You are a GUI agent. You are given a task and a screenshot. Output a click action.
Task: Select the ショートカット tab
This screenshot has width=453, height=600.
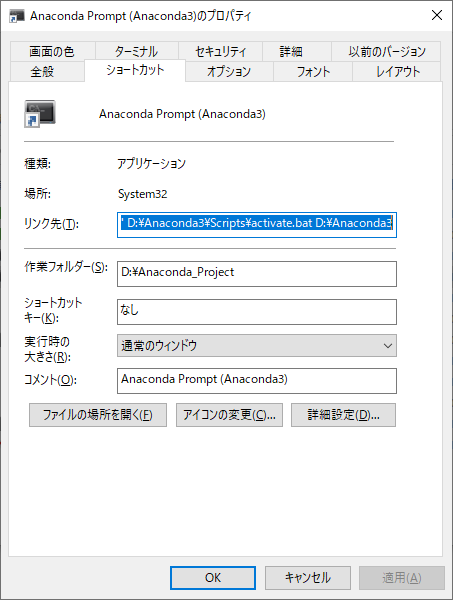[x=135, y=70]
